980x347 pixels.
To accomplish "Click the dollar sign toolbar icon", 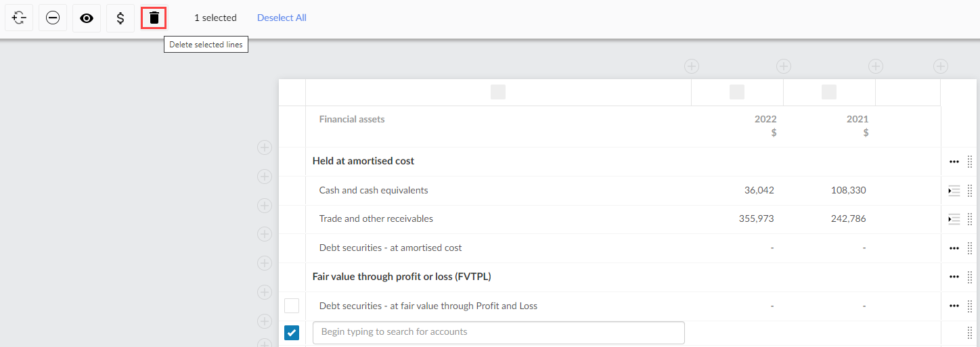I will pyautogui.click(x=120, y=18).
